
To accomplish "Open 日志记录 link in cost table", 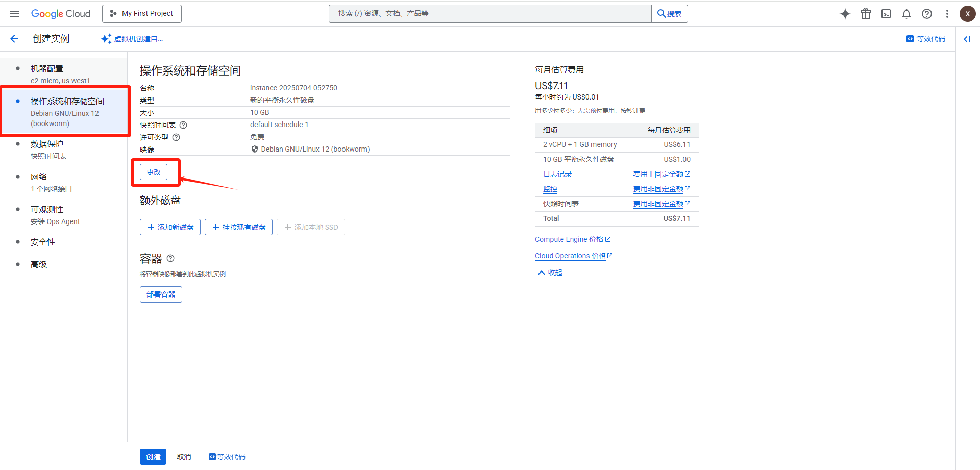I will click(557, 174).
